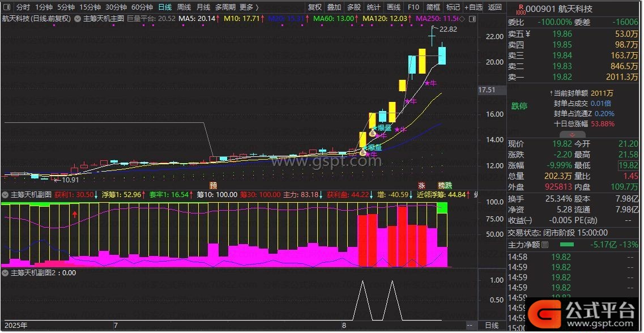Image resolution: width=644 pixels, height=333 pixels.
Task: Select the 日线 daily chart tab
Action: (165, 7)
